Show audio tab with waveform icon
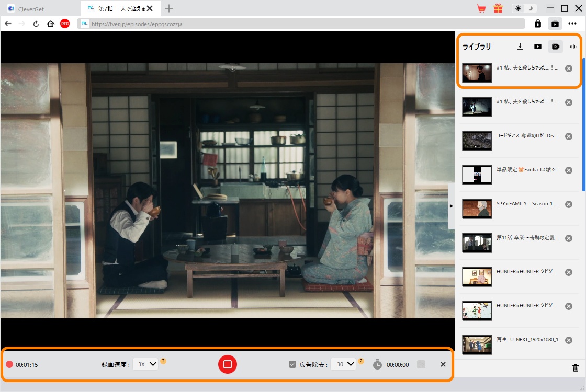Screen dimensions: 586x392 point(573,47)
